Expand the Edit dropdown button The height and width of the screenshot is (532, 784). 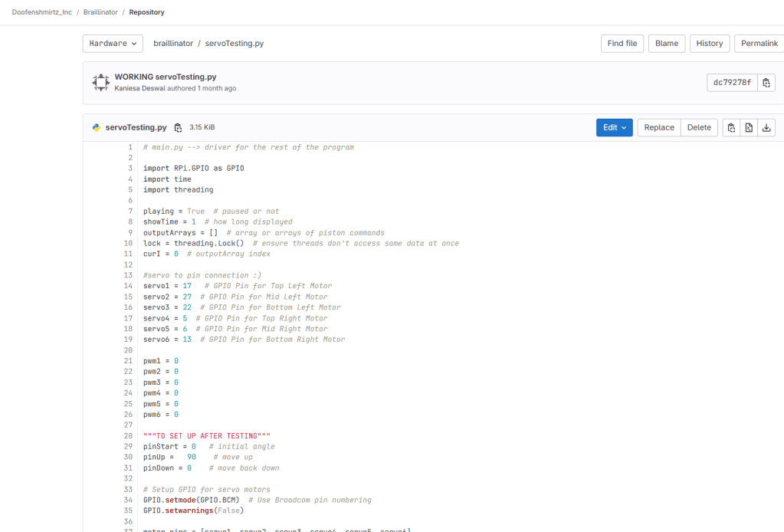pyautogui.click(x=614, y=128)
